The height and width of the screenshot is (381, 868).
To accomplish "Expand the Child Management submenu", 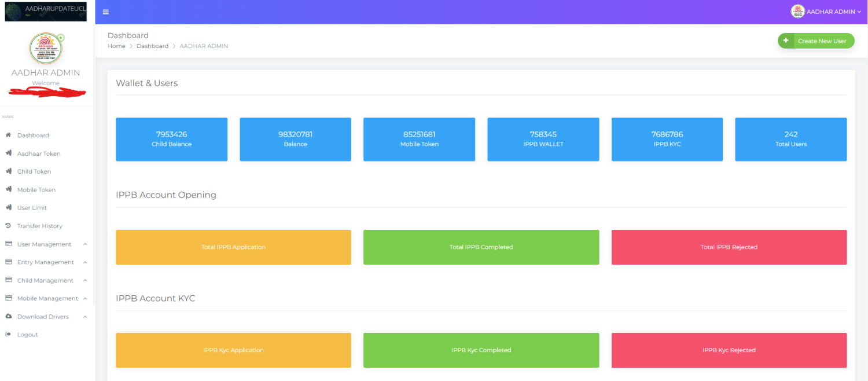I will [85, 281].
